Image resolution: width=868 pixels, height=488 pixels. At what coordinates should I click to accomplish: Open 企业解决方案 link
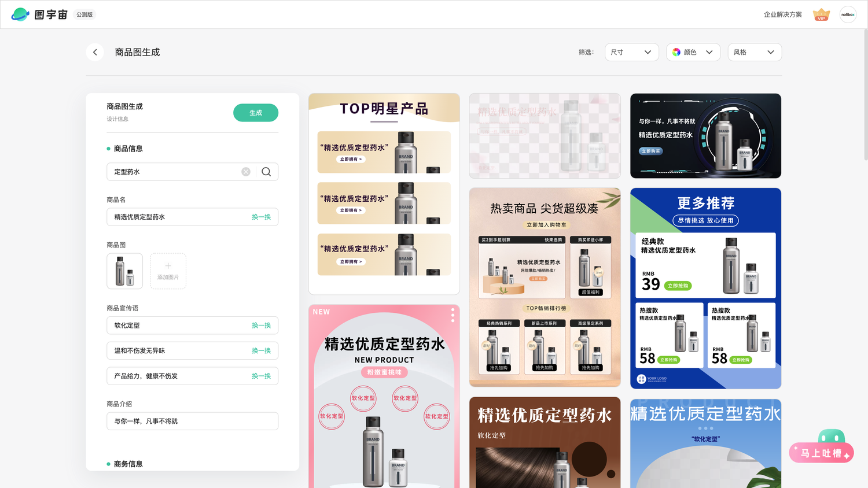(783, 14)
